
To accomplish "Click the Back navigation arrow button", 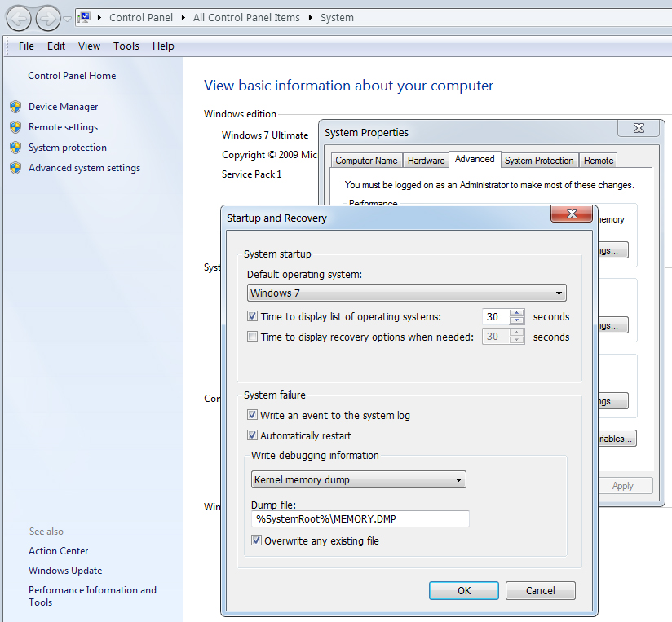I will pyautogui.click(x=19, y=19).
